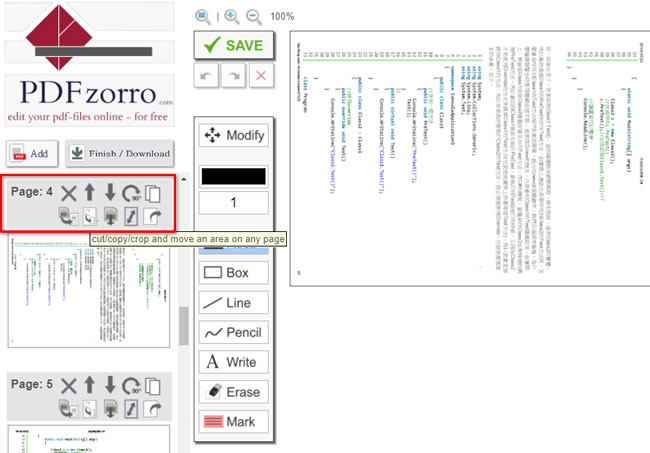
Task: Move Page 4 up with the up arrow
Action: [90, 193]
